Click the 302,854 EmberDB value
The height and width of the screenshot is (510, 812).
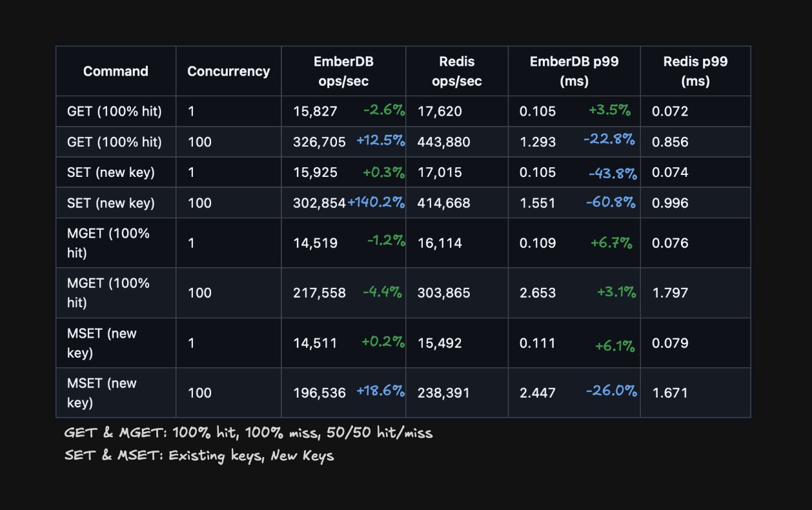point(320,203)
